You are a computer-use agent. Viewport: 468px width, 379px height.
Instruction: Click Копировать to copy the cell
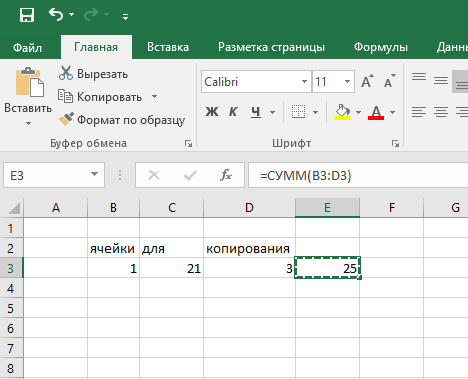coord(100,97)
